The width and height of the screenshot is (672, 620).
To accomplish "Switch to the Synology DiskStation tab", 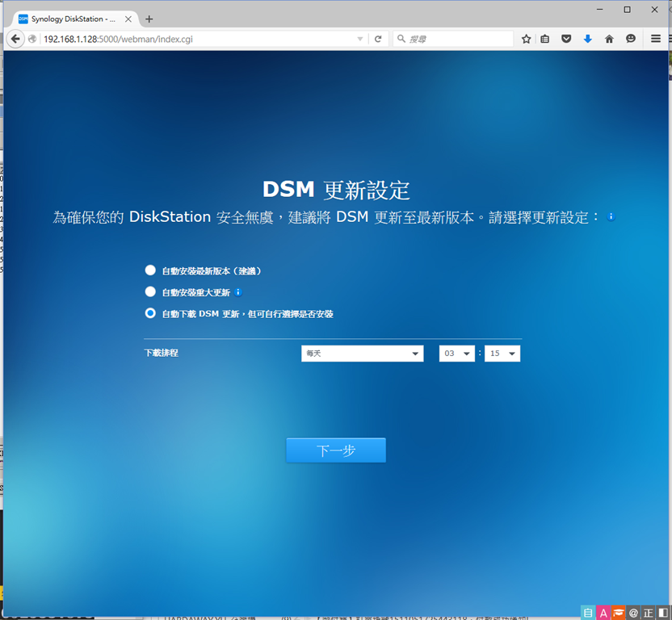I will point(73,19).
